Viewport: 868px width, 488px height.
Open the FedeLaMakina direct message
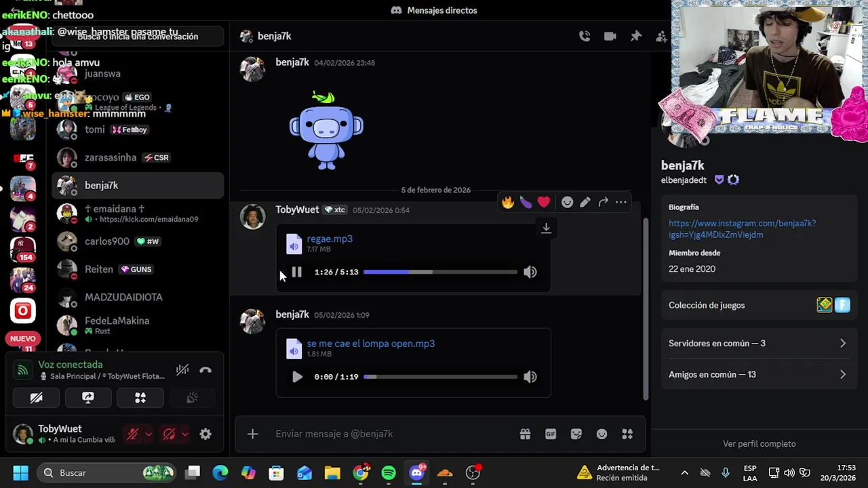[138, 325]
